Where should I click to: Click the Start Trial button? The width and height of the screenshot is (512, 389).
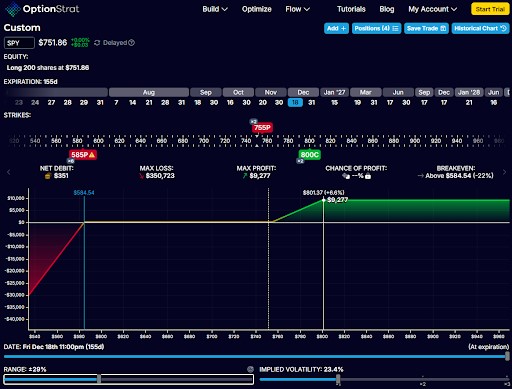click(x=490, y=9)
